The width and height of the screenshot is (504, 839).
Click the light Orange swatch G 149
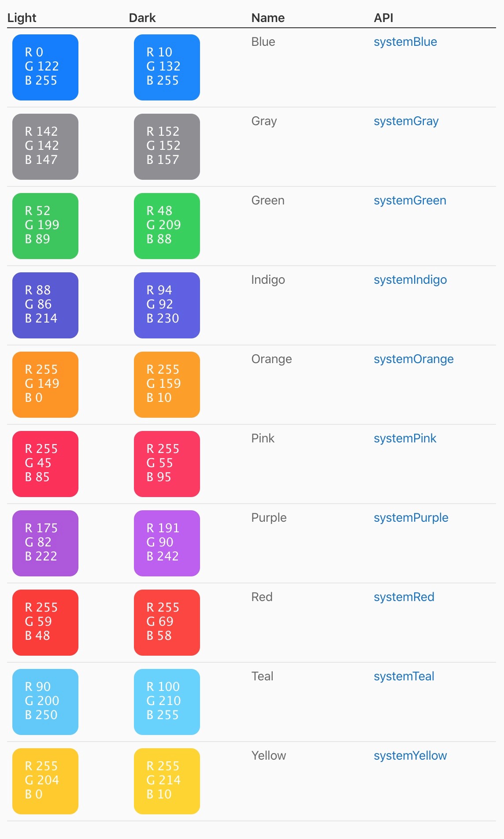[x=45, y=385]
